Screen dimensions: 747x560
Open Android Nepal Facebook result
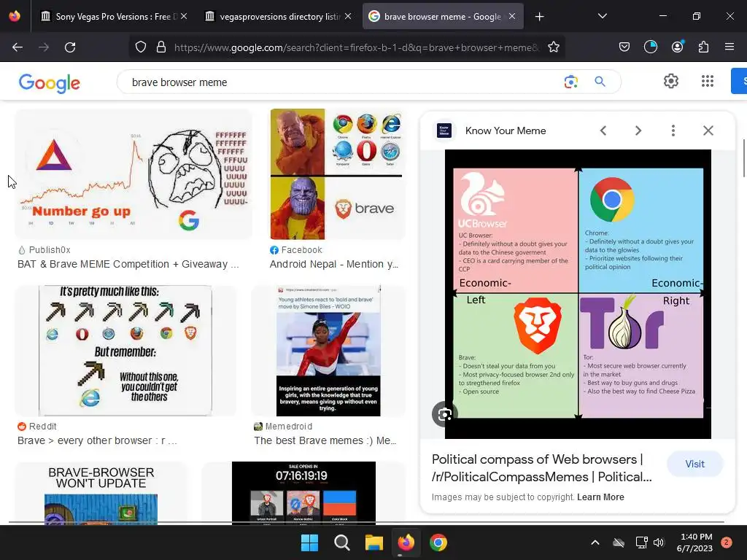click(x=334, y=264)
